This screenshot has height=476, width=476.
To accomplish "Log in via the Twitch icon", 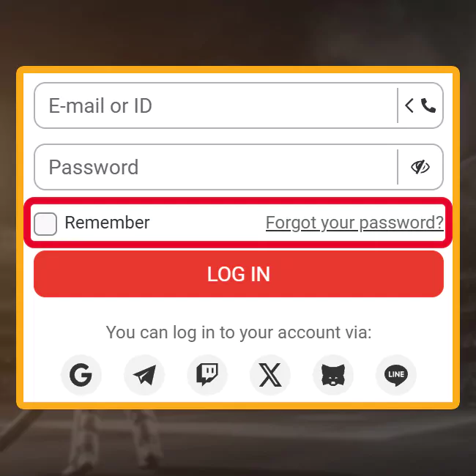I will (x=207, y=375).
